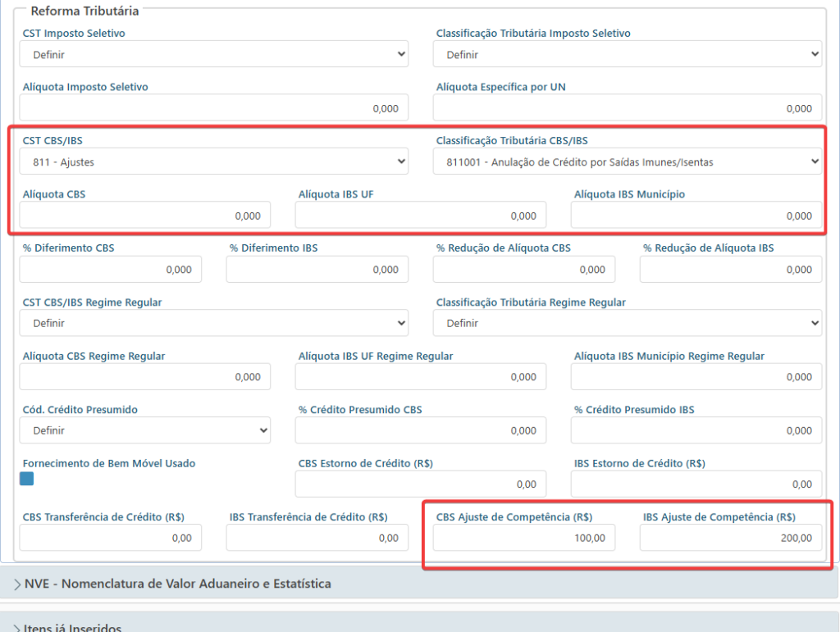
Task: Click the % Redução de Alíquota IBS field
Action: (731, 269)
